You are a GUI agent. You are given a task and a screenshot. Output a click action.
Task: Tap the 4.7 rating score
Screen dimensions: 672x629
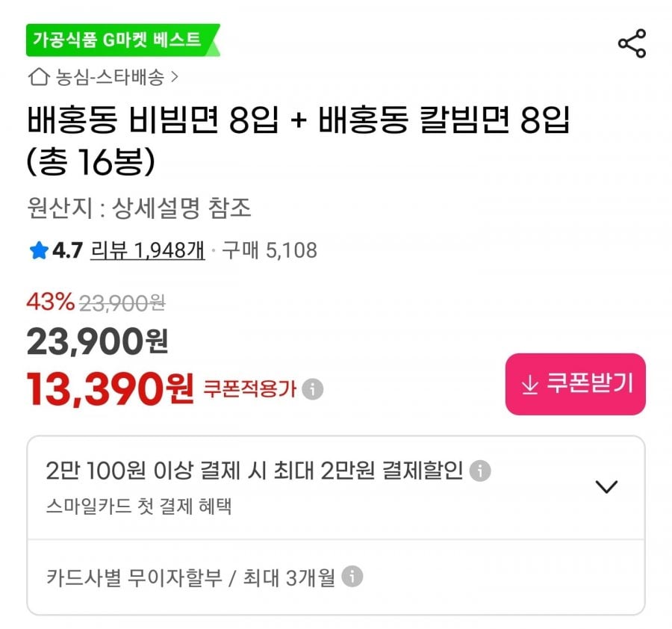click(67, 251)
